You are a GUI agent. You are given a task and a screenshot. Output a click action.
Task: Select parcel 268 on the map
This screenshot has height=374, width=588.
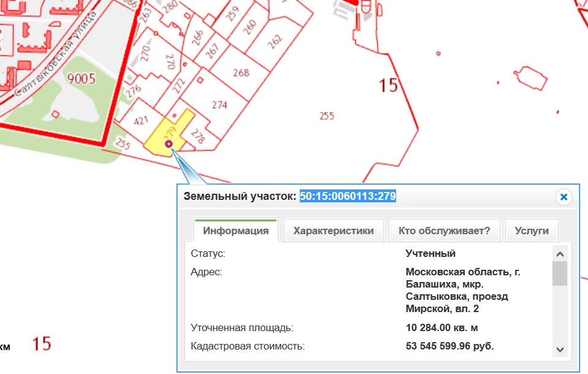241,72
